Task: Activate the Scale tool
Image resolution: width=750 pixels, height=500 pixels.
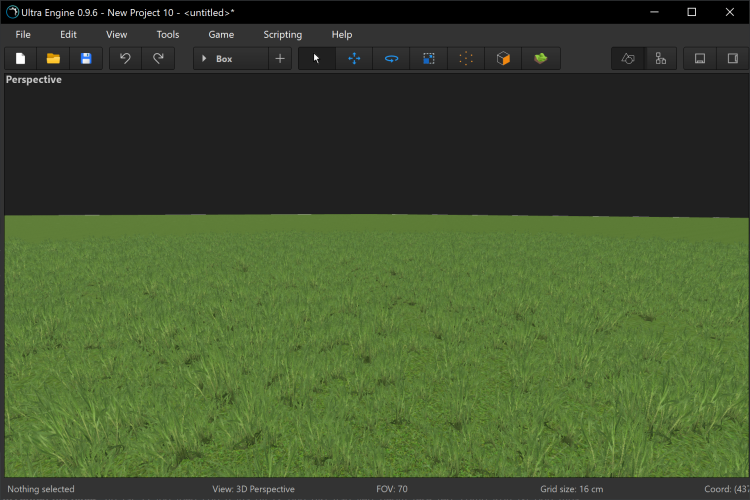Action: (x=429, y=58)
